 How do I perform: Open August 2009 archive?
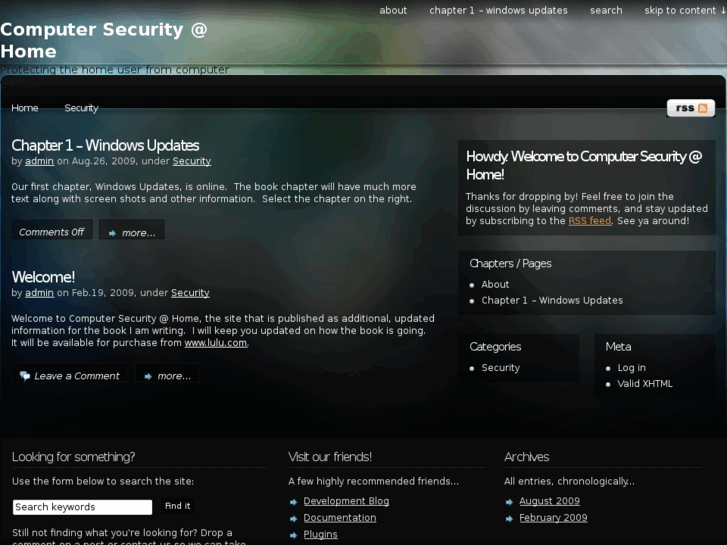(549, 501)
